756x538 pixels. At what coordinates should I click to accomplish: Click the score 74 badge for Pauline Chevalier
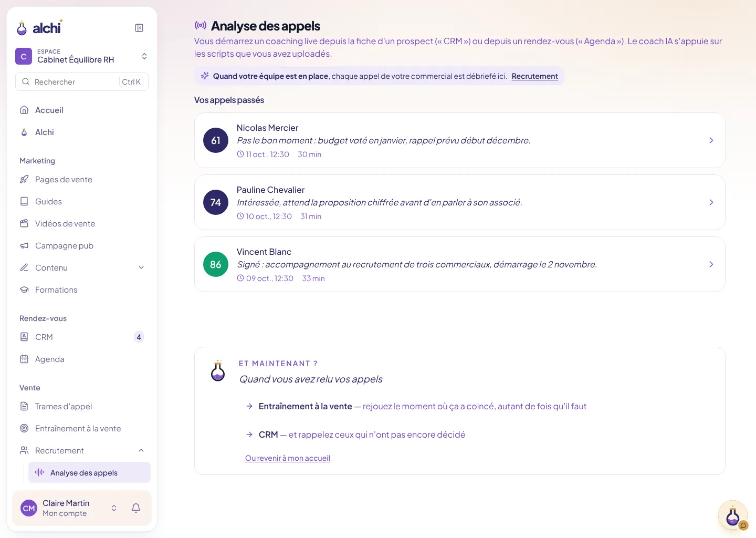click(216, 202)
